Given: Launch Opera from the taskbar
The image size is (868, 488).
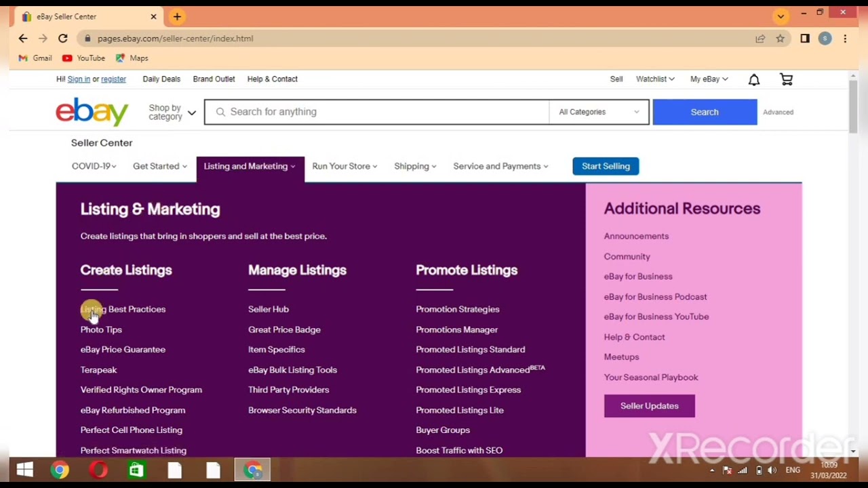Looking at the screenshot, I should click(x=98, y=470).
